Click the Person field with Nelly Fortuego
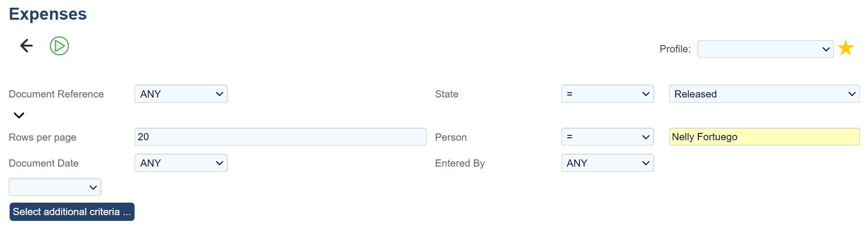The height and width of the screenshot is (230, 868). pyautogui.click(x=764, y=137)
